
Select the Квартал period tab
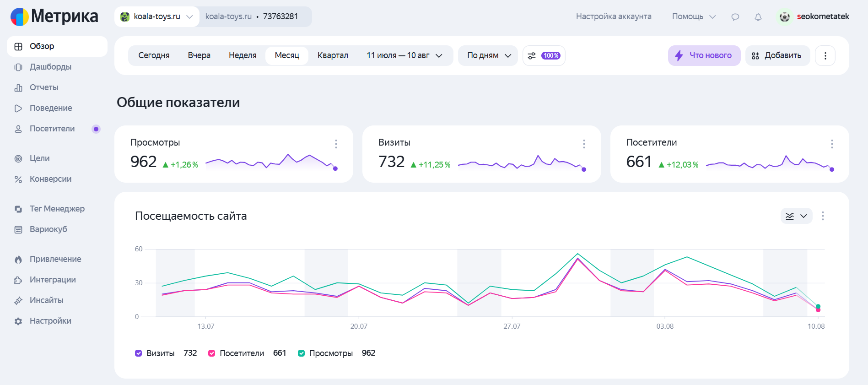tap(333, 55)
